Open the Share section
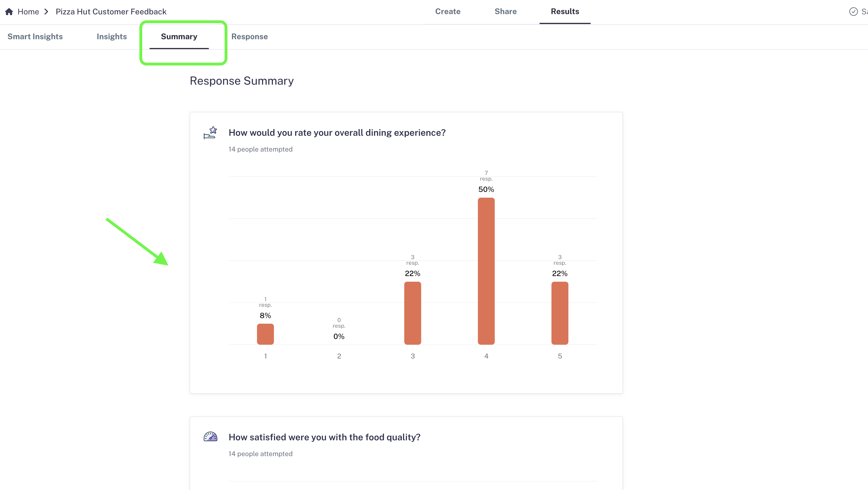Viewport: 868px width, 490px height. (505, 12)
